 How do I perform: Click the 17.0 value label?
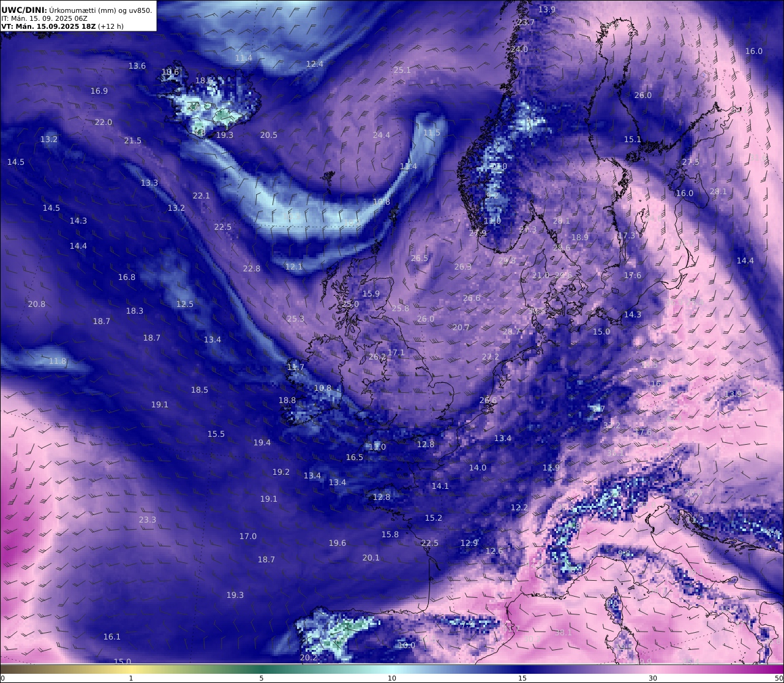(x=248, y=536)
